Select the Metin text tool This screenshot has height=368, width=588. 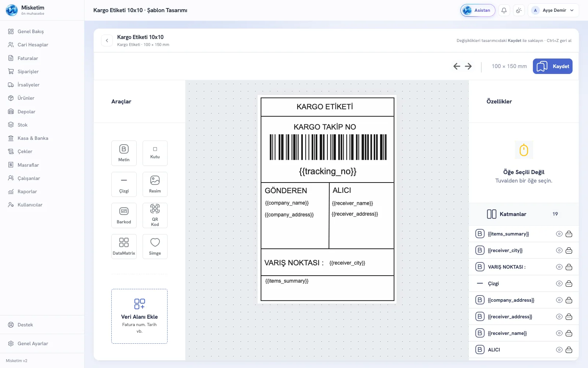[124, 153]
